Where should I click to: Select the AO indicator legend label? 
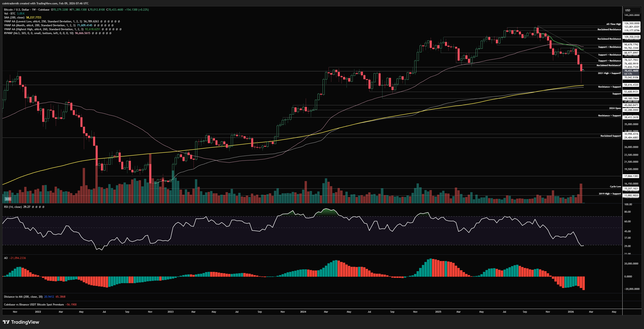click(6, 258)
